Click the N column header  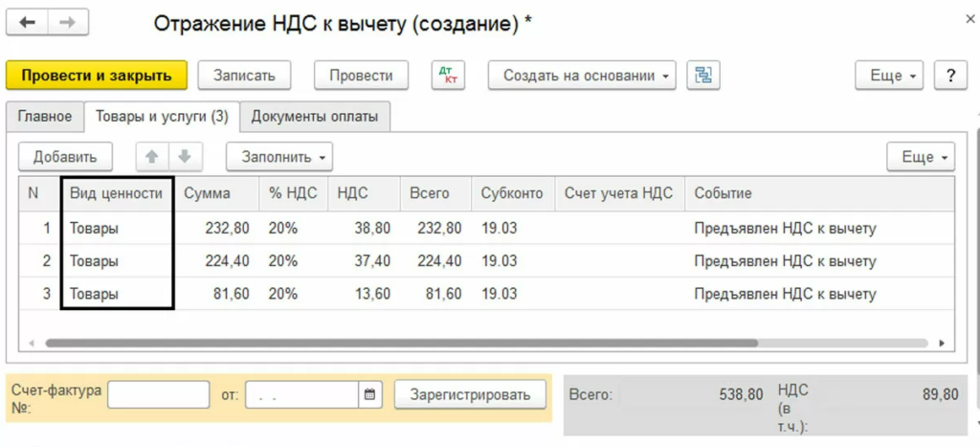[40, 193]
